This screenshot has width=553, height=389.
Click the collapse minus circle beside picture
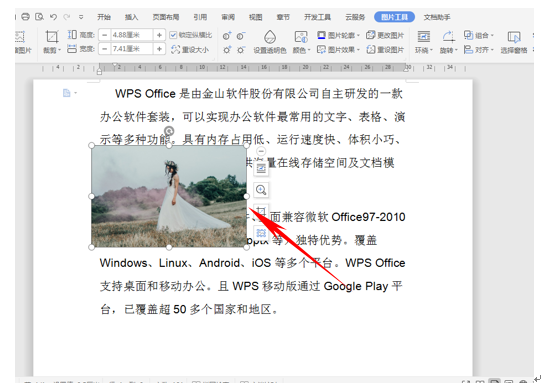pos(261,151)
